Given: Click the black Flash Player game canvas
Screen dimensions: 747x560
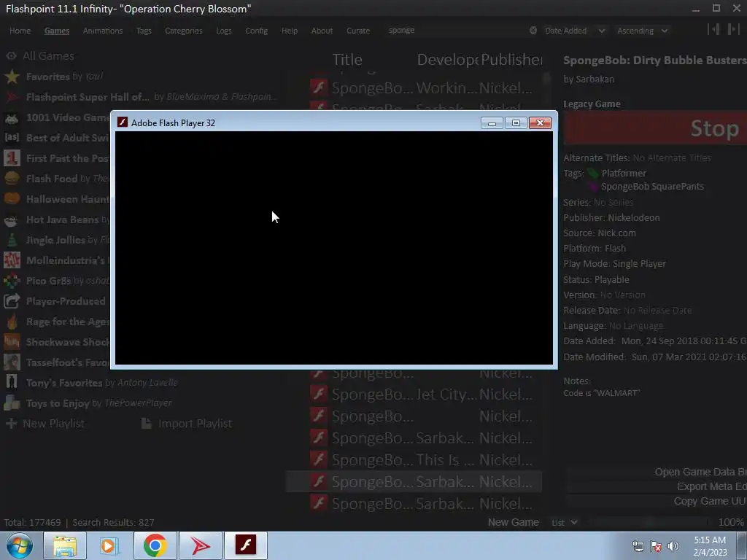Looking at the screenshot, I should 334,248.
